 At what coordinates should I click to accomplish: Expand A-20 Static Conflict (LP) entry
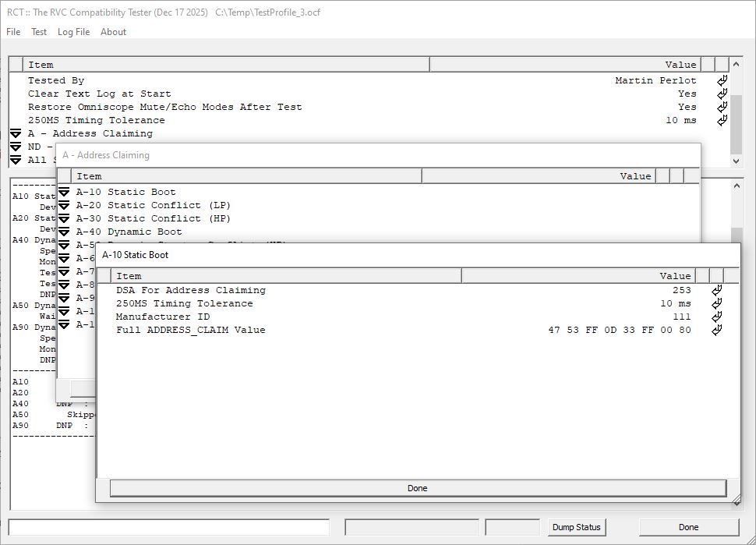pos(64,205)
